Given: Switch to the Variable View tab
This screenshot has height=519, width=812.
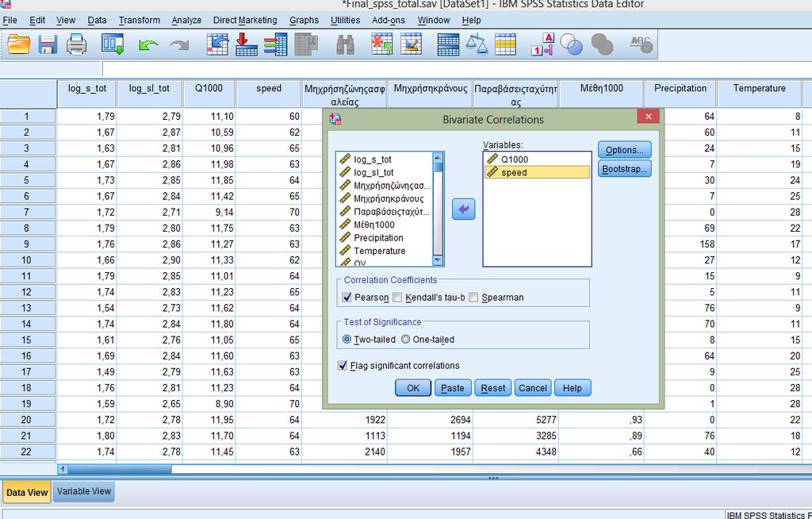Looking at the screenshot, I should click(84, 491).
